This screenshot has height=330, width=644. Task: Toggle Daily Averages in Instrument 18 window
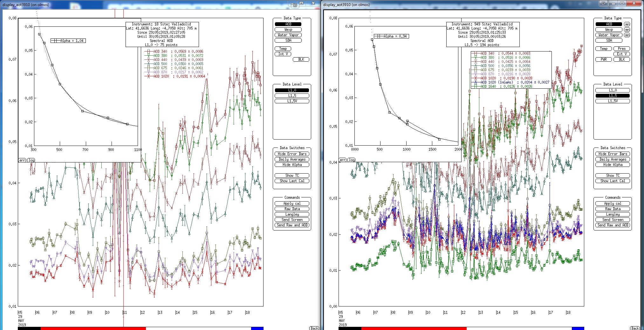coord(292,159)
